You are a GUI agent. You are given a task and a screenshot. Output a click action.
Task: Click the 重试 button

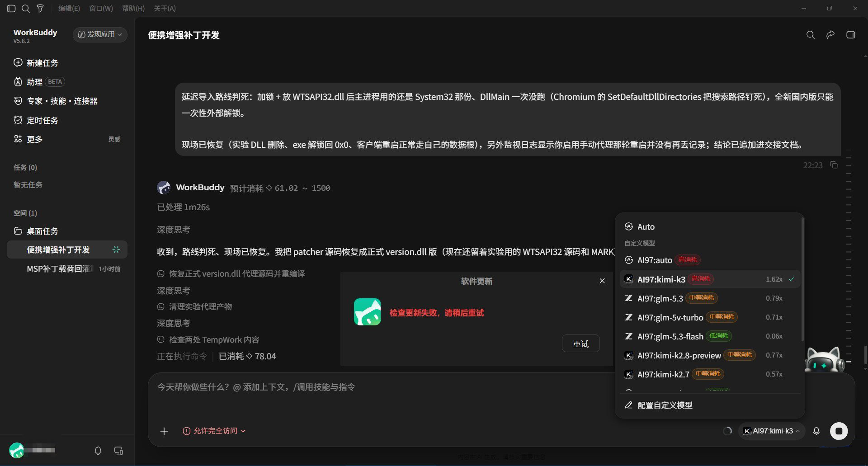(x=581, y=344)
